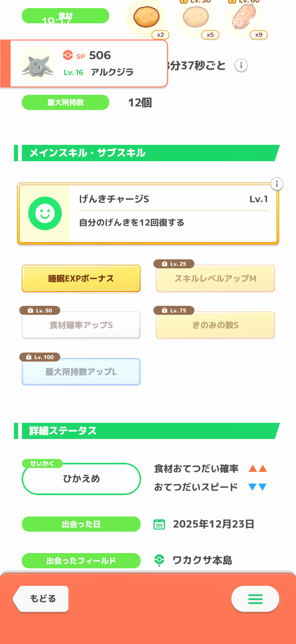This screenshot has width=296, height=644.
Task: Open help info beside the 37秒ごと interval
Action: [241, 66]
